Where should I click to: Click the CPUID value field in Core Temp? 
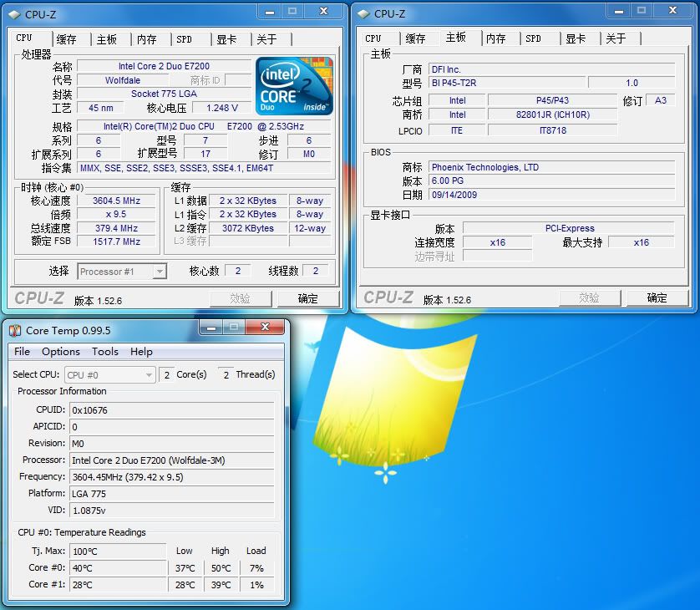[x=171, y=410]
